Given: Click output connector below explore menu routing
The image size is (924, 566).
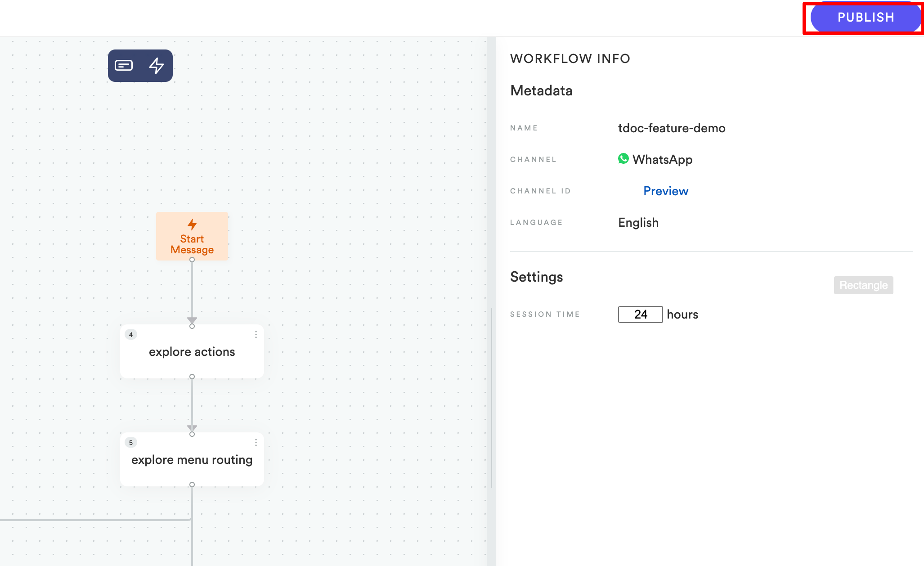Looking at the screenshot, I should coord(192,485).
